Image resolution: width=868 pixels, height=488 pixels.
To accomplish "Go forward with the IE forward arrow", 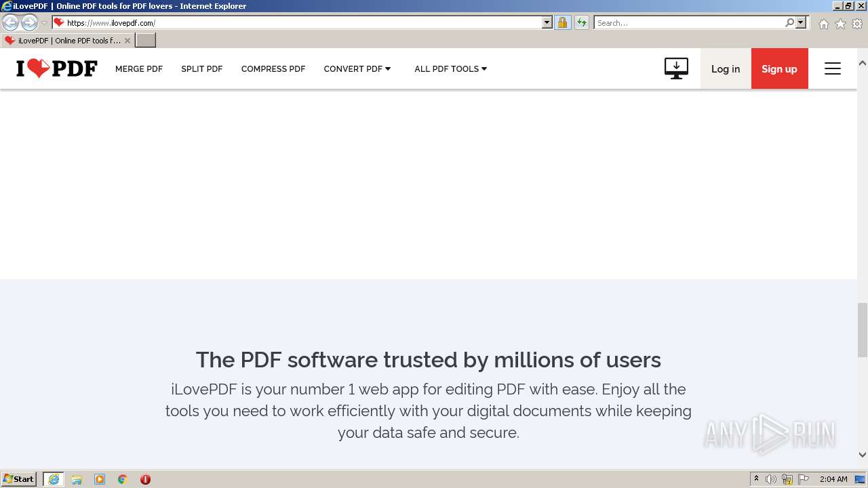I will point(29,22).
